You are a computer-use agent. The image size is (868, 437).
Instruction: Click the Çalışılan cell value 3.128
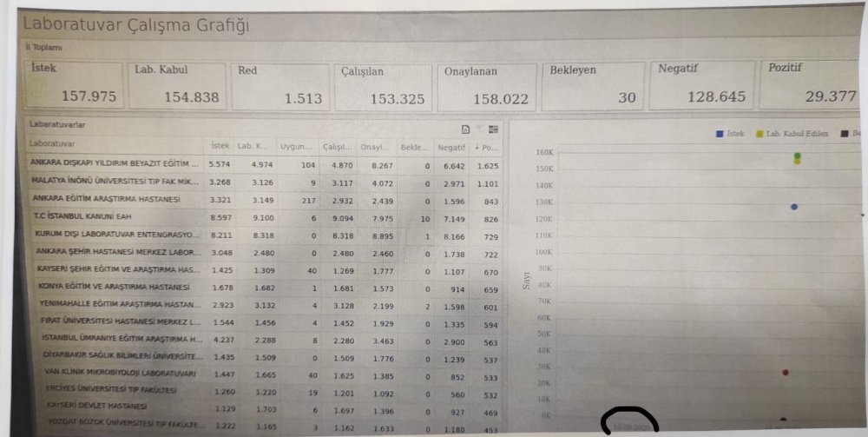(343, 307)
